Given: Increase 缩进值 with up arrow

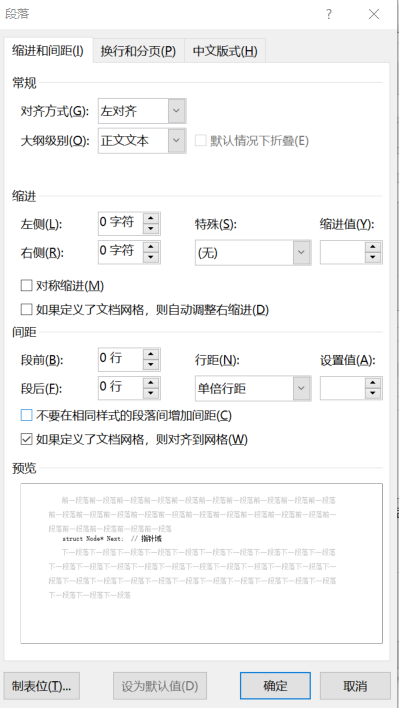Looking at the screenshot, I should 373,247.
